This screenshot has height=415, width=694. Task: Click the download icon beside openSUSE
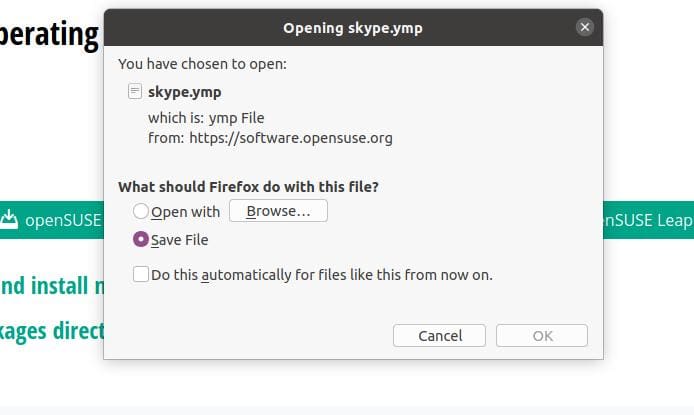[x=10, y=219]
